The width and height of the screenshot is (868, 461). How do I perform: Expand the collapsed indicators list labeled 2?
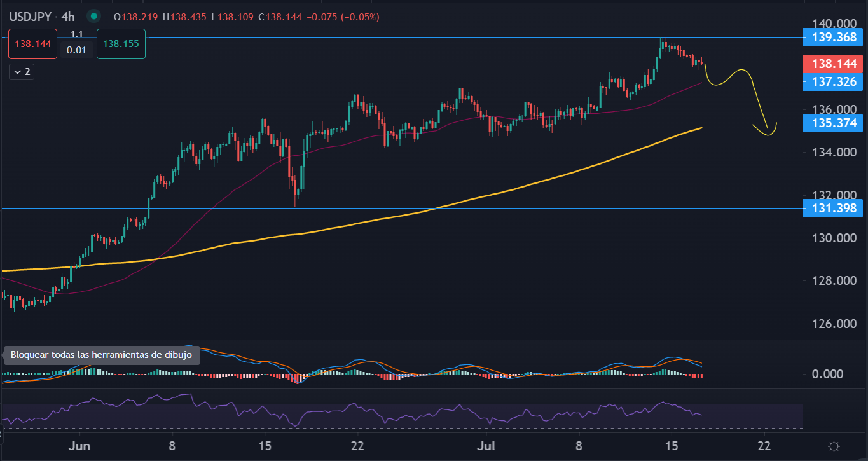(20, 72)
